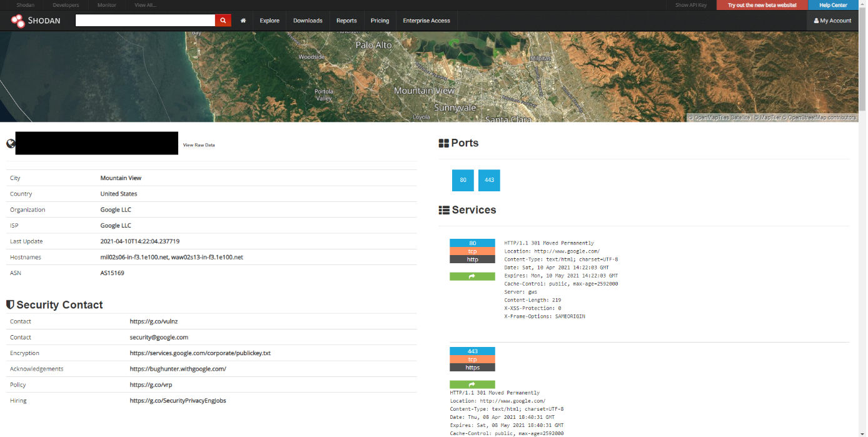Select port 443 button under Ports
Screen dimensions: 868x437
click(489, 180)
